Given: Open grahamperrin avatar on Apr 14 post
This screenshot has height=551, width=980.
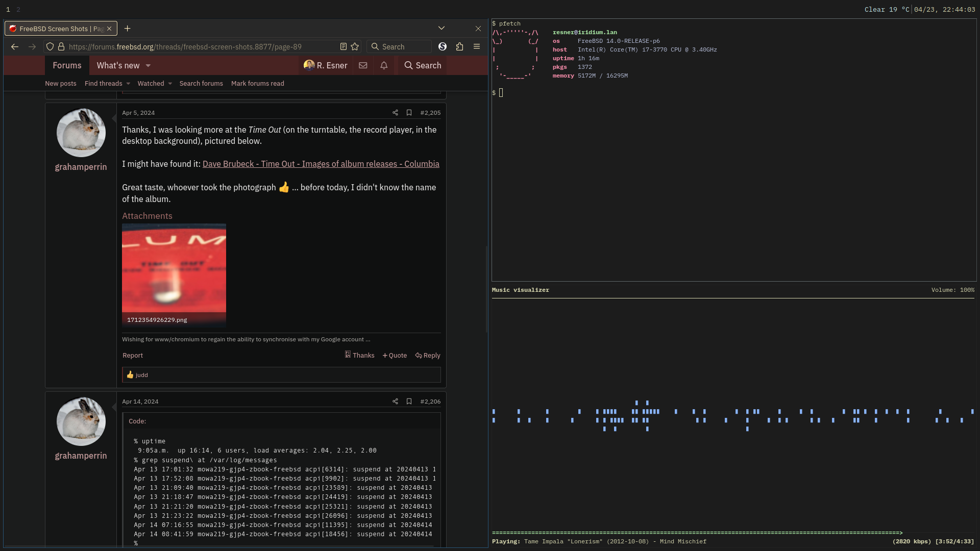Looking at the screenshot, I should pyautogui.click(x=81, y=421).
